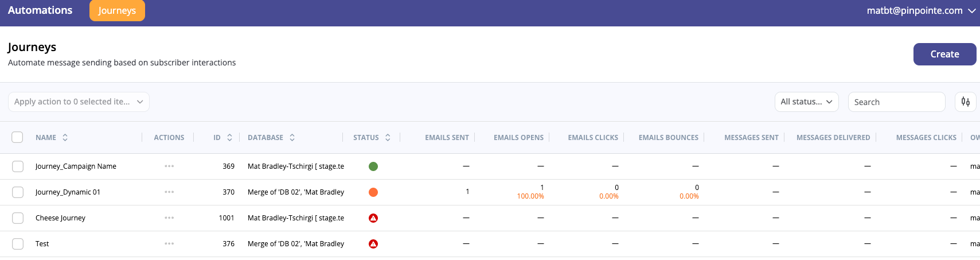Check the Cheese Journey row checkbox

pos(18,218)
